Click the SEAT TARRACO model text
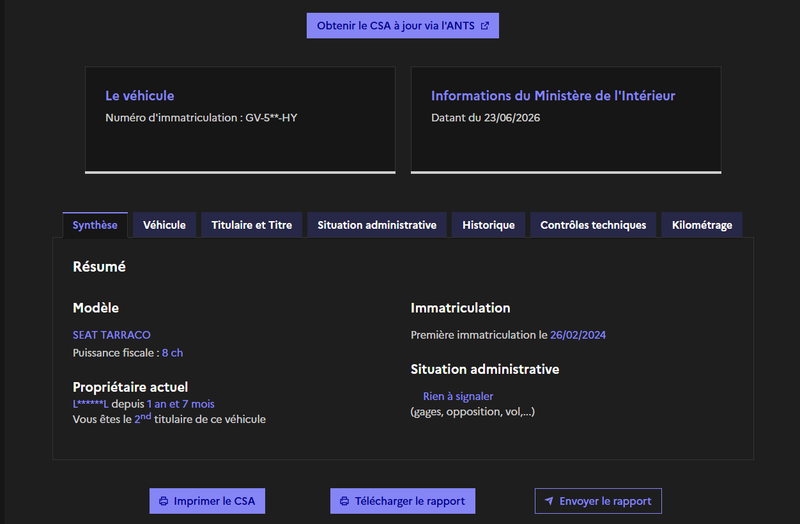Screen dimensions: 800x524 pyautogui.click(x=112, y=335)
